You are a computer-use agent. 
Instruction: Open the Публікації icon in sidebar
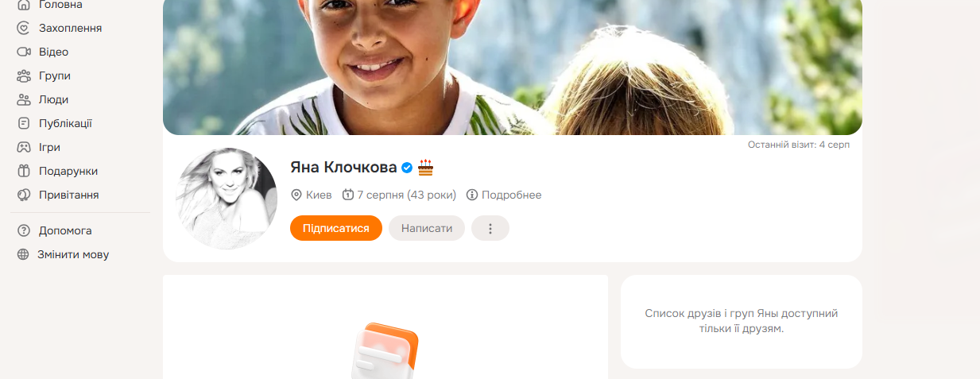click(24, 123)
